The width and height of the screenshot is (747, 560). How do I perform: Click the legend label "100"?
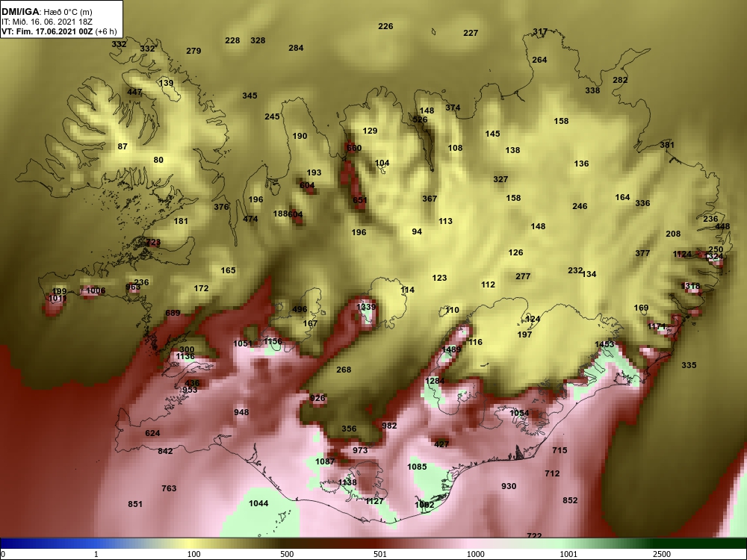point(193,554)
